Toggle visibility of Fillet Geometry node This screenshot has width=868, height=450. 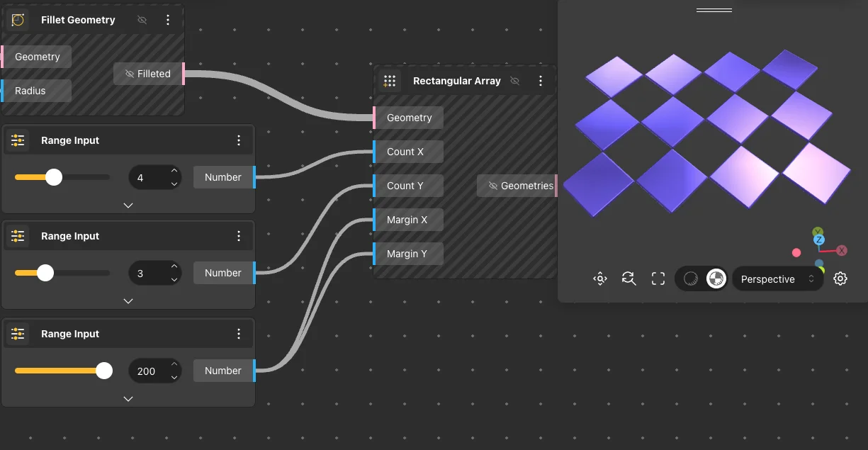[142, 19]
